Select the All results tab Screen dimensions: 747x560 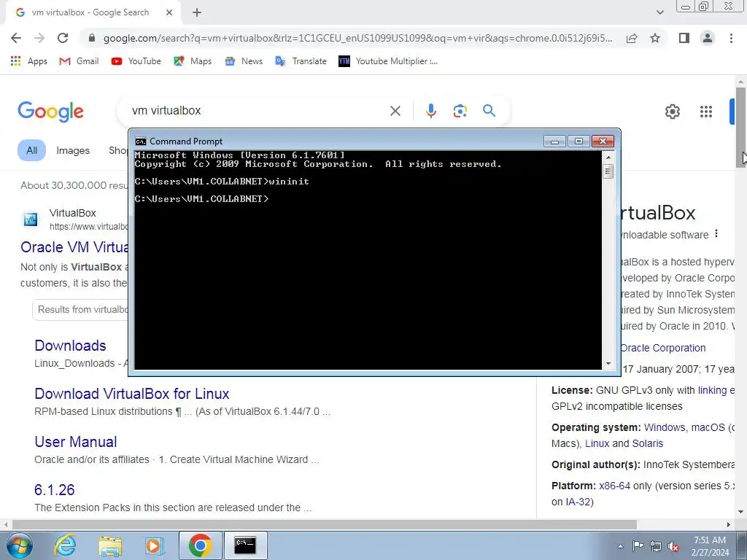click(31, 150)
